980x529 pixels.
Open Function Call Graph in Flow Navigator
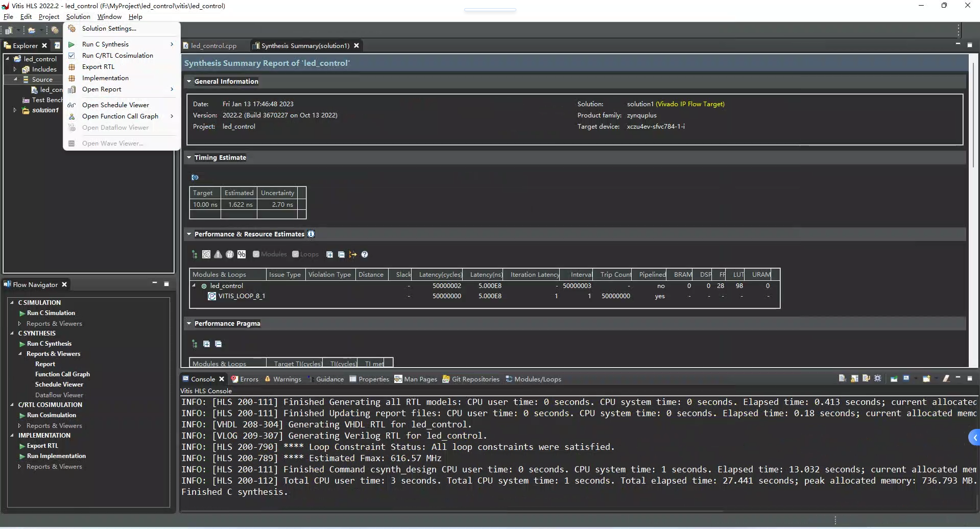(x=62, y=374)
